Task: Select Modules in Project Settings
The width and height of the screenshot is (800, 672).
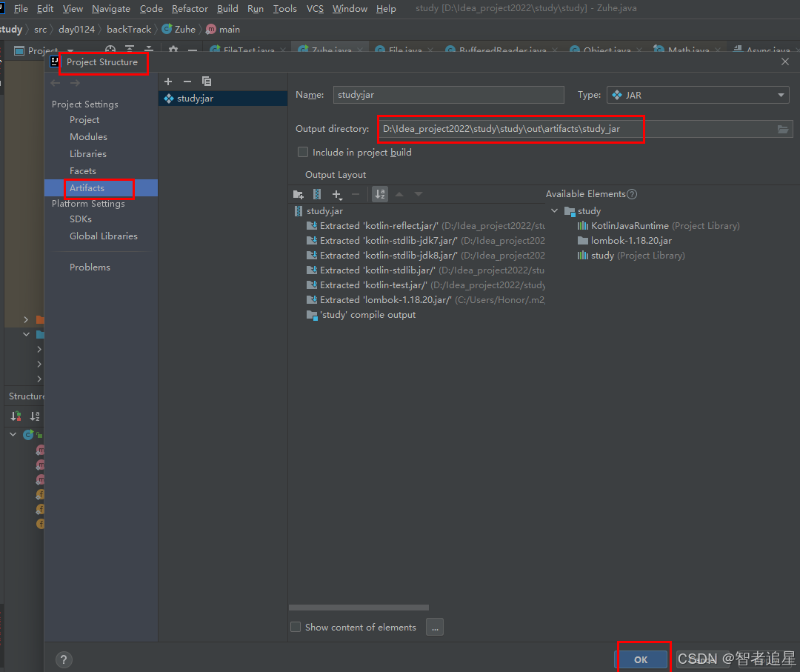Action: coord(88,137)
